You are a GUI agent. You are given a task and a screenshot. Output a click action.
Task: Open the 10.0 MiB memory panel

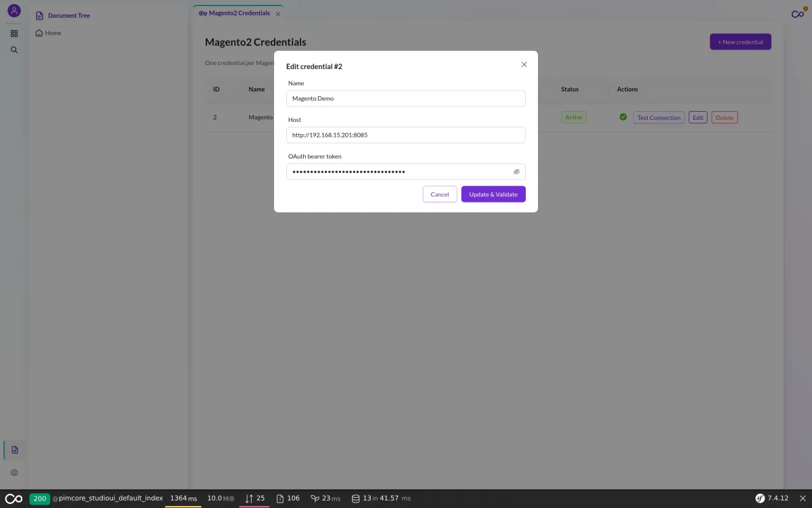221,499
